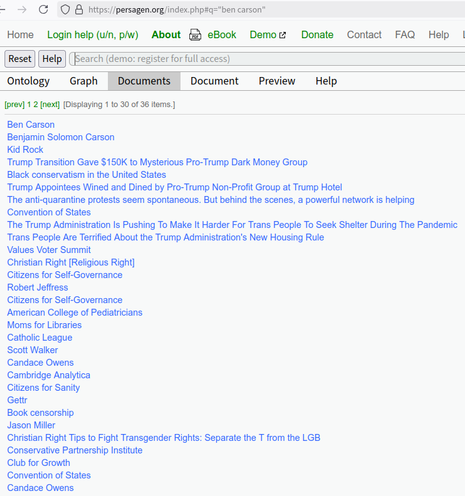The image size is (465, 496).
Task: Open the Gettr document
Action: coord(17,400)
